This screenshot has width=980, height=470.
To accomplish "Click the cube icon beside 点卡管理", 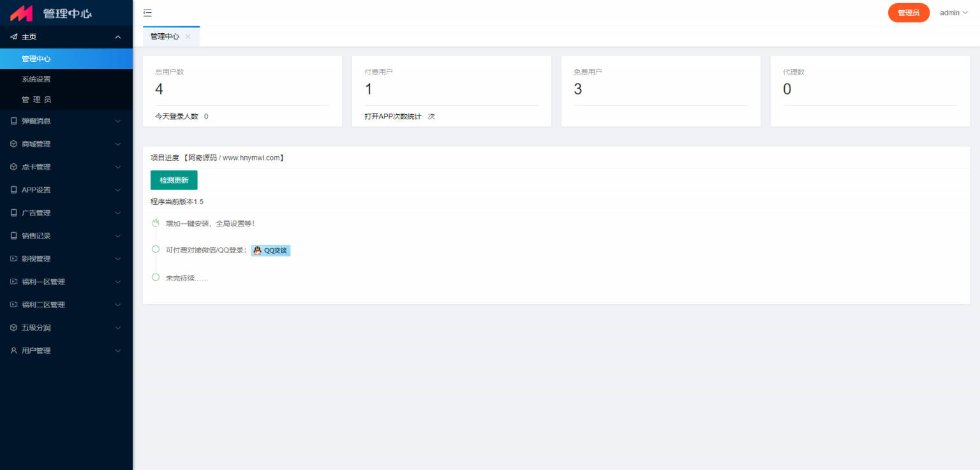I will click(13, 167).
